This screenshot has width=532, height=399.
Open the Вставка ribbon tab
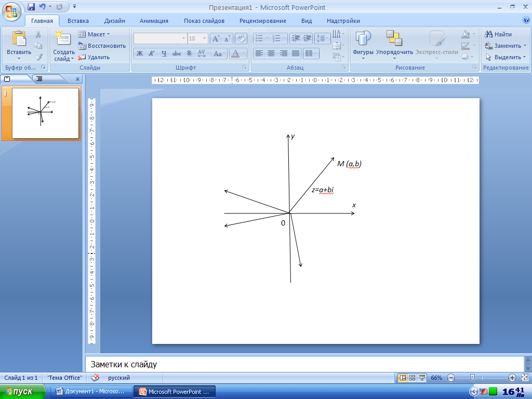78,21
